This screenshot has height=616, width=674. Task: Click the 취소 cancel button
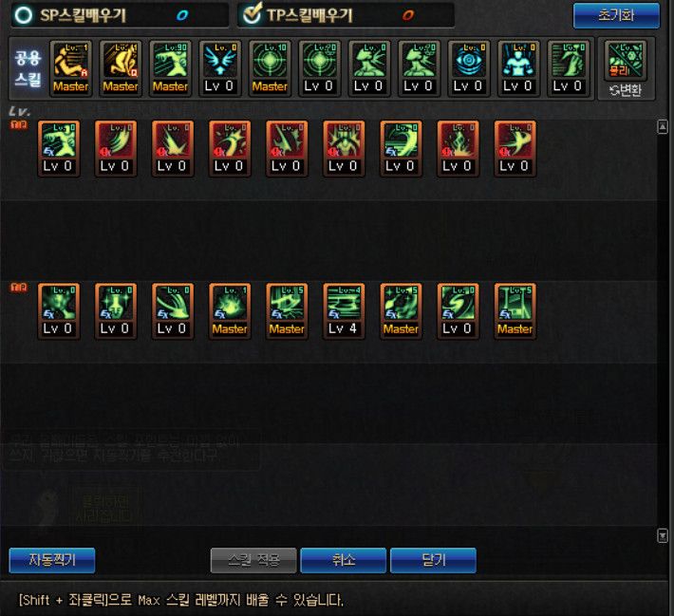pyautogui.click(x=344, y=560)
